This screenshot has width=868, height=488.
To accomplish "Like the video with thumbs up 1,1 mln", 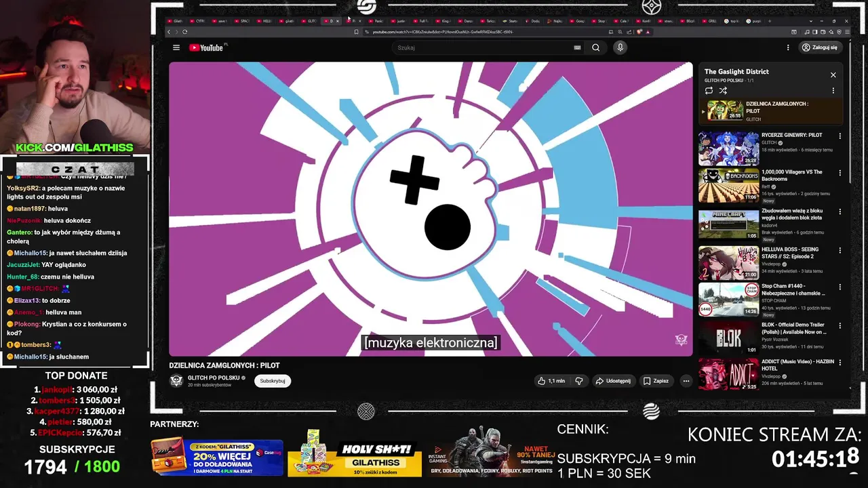I will [x=552, y=381].
